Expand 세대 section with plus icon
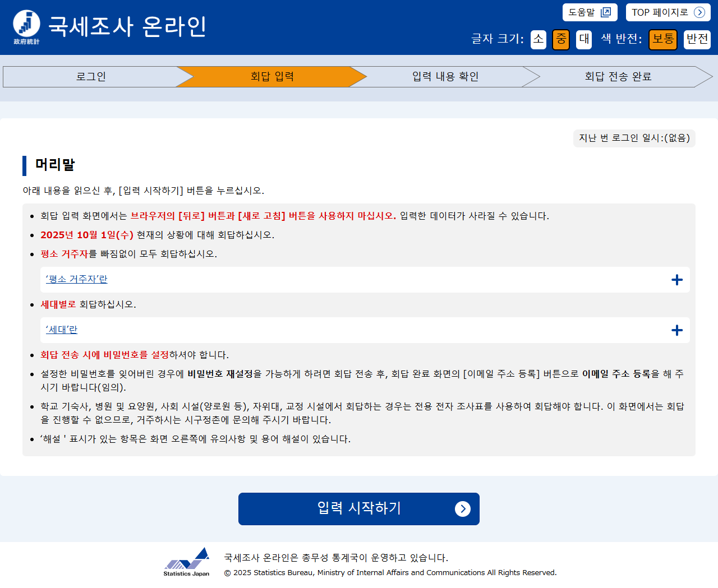Viewport: 718px width, 588px height. (x=677, y=330)
